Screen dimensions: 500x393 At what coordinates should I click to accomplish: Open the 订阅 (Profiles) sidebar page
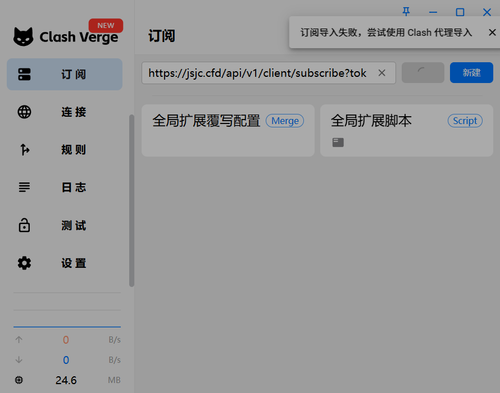[65, 74]
